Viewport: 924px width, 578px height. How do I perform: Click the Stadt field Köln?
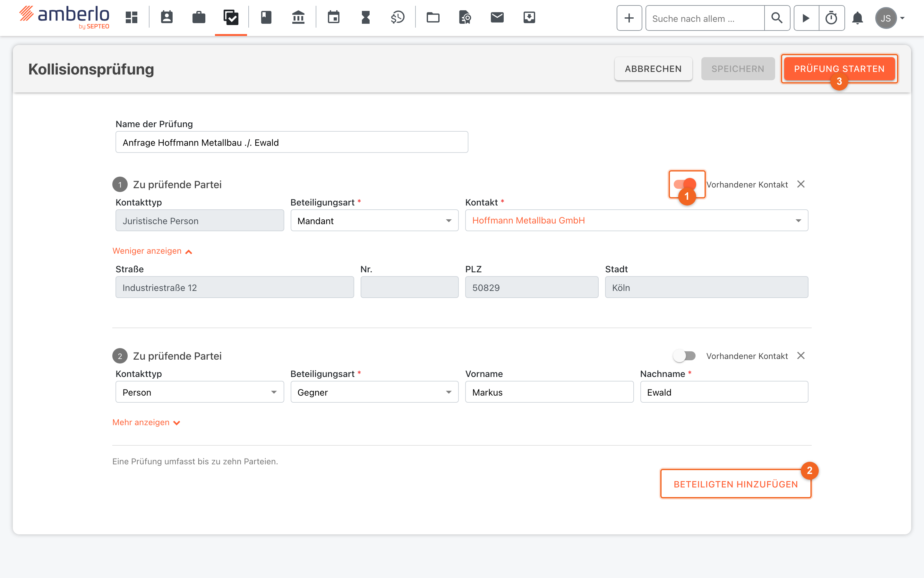point(707,287)
